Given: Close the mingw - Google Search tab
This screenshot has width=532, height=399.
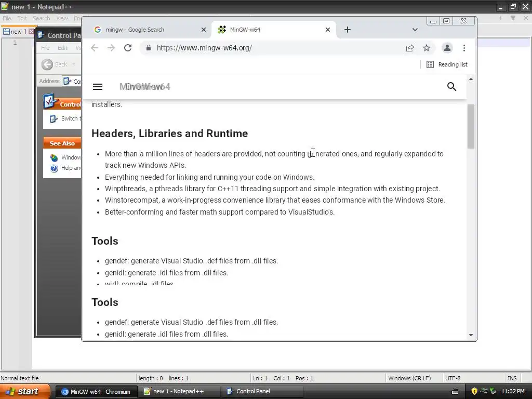Looking at the screenshot, I should pos(204,30).
